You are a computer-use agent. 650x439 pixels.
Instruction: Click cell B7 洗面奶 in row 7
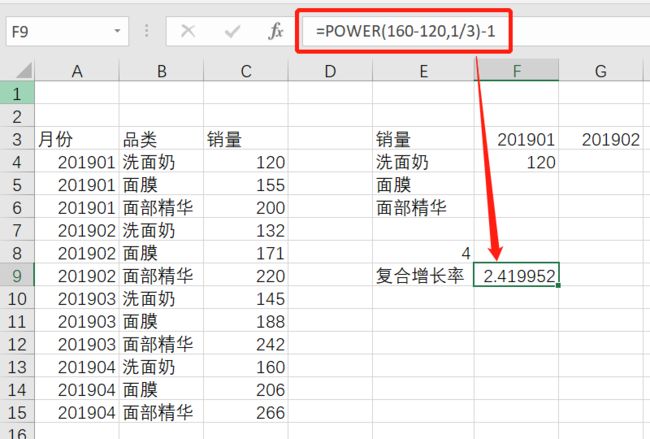click(162, 230)
